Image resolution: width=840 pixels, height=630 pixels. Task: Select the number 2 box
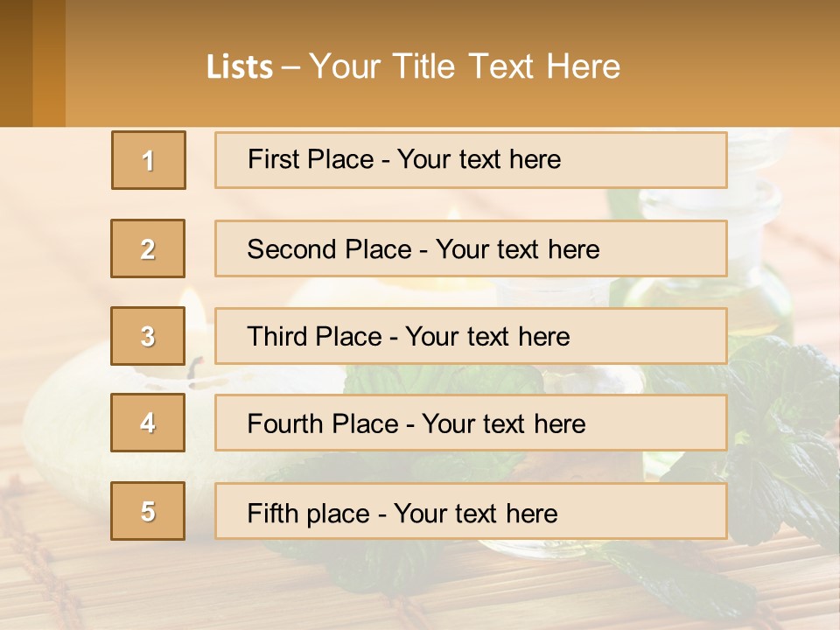click(x=148, y=248)
